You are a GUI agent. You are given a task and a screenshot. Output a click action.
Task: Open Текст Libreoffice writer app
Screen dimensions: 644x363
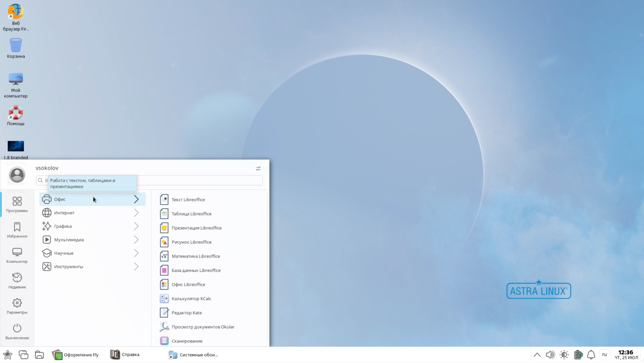(188, 200)
